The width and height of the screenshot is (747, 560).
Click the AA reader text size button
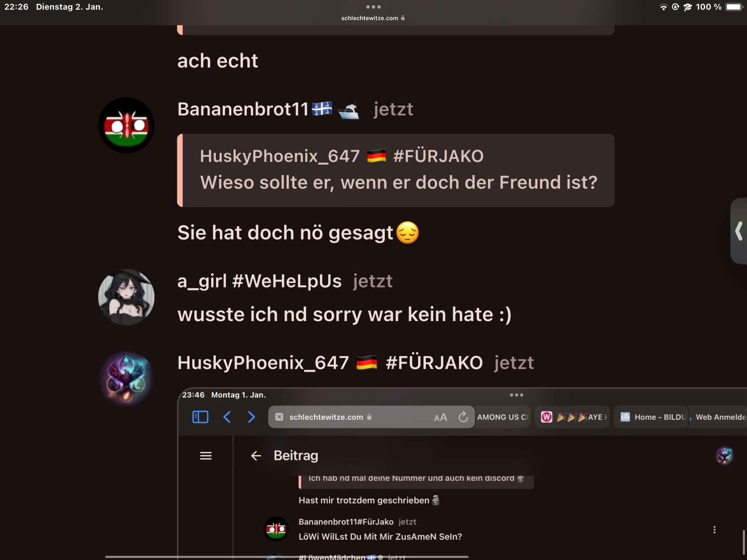[x=440, y=418]
